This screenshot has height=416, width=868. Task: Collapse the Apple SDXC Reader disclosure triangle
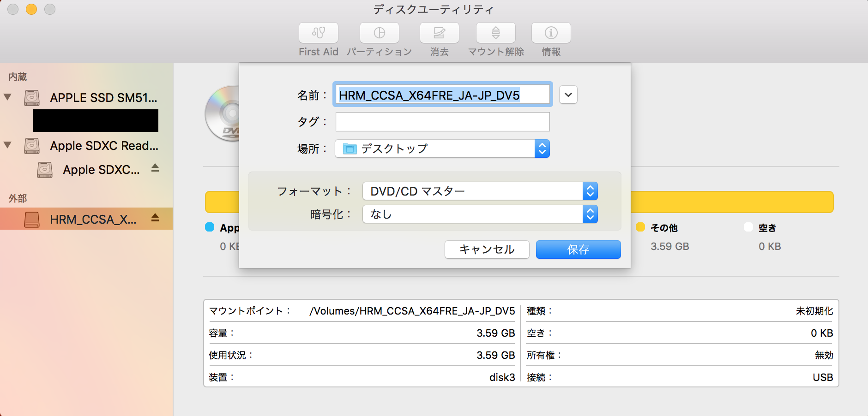tap(7, 145)
